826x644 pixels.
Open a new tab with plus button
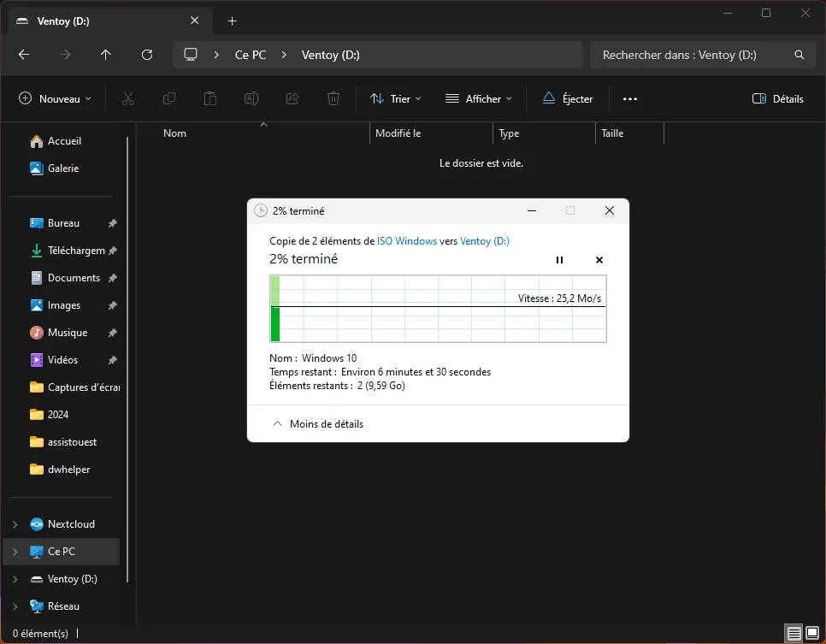(x=233, y=21)
